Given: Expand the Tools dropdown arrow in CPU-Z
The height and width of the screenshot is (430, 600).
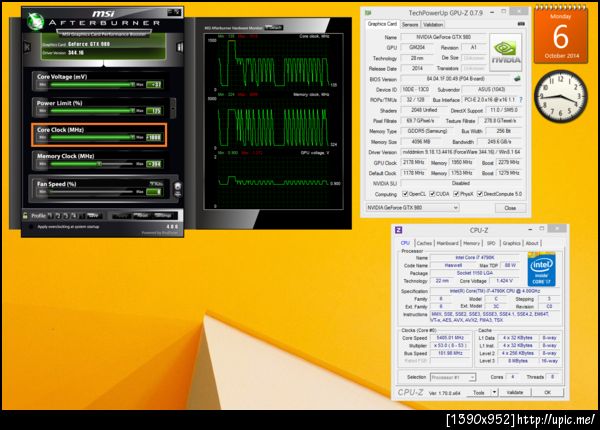Looking at the screenshot, I should tap(493, 393).
